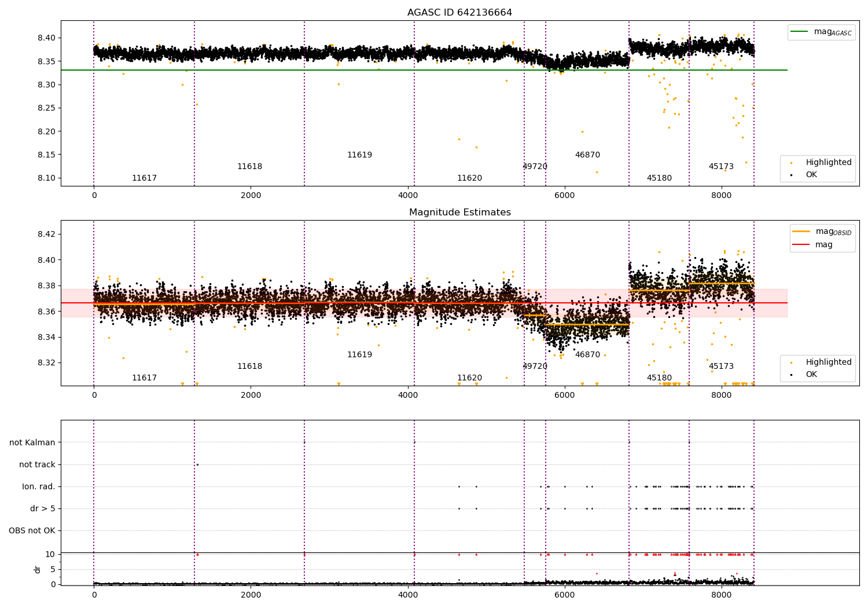The height and width of the screenshot is (608, 868).
Task: Click the 'dr > 5' axis label
Action: click(x=43, y=509)
